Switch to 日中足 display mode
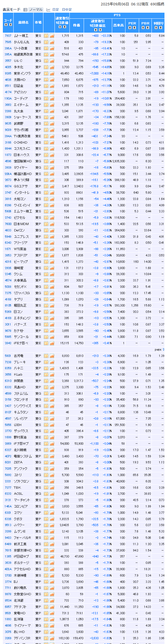Viewport: 167px width, 644px height. coord(67,10)
